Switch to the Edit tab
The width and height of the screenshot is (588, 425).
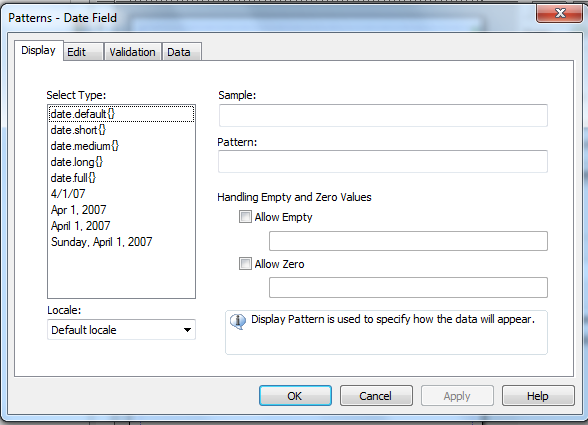(x=83, y=52)
